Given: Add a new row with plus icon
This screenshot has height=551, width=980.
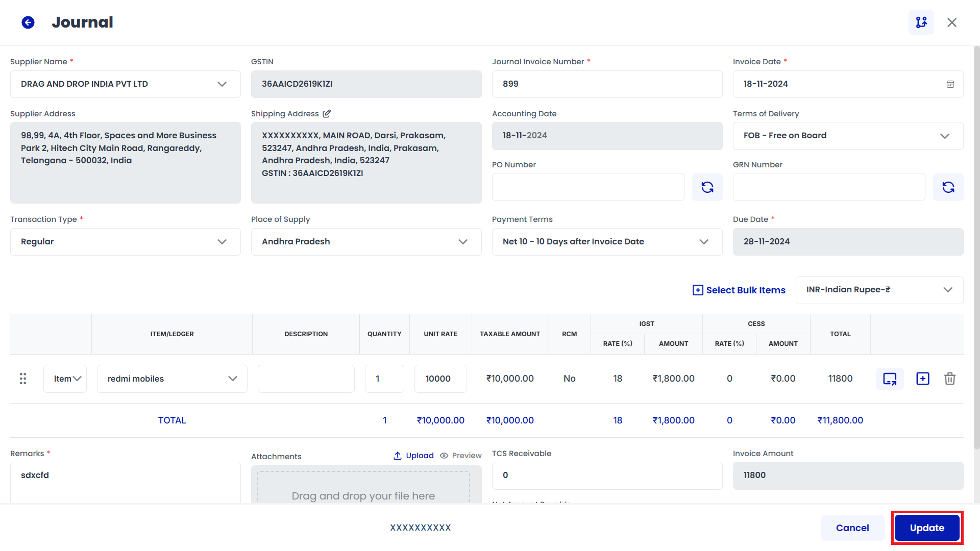Looking at the screenshot, I should point(922,379).
